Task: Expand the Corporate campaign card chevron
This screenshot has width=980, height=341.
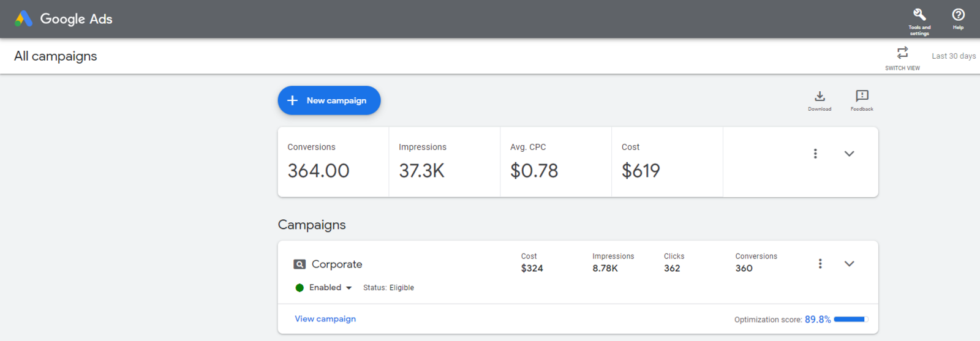Action: pyautogui.click(x=849, y=264)
